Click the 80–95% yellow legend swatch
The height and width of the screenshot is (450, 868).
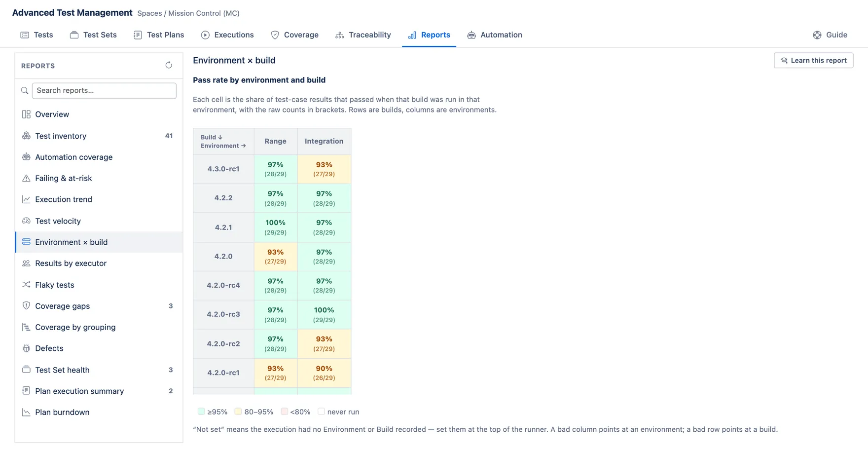(x=238, y=412)
